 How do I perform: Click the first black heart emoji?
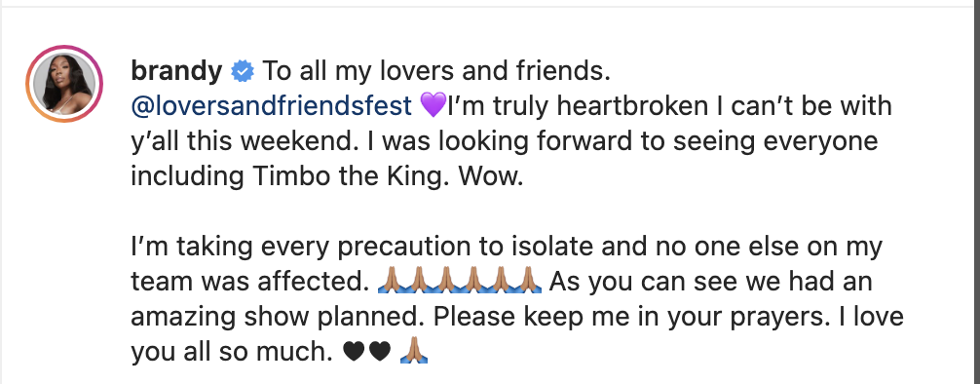[354, 352]
